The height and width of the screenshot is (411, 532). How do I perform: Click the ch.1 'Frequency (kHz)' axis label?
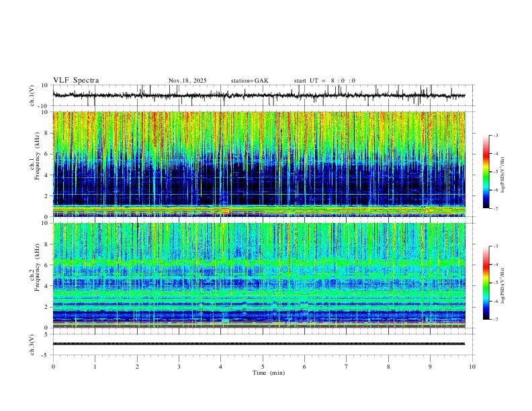click(x=38, y=156)
